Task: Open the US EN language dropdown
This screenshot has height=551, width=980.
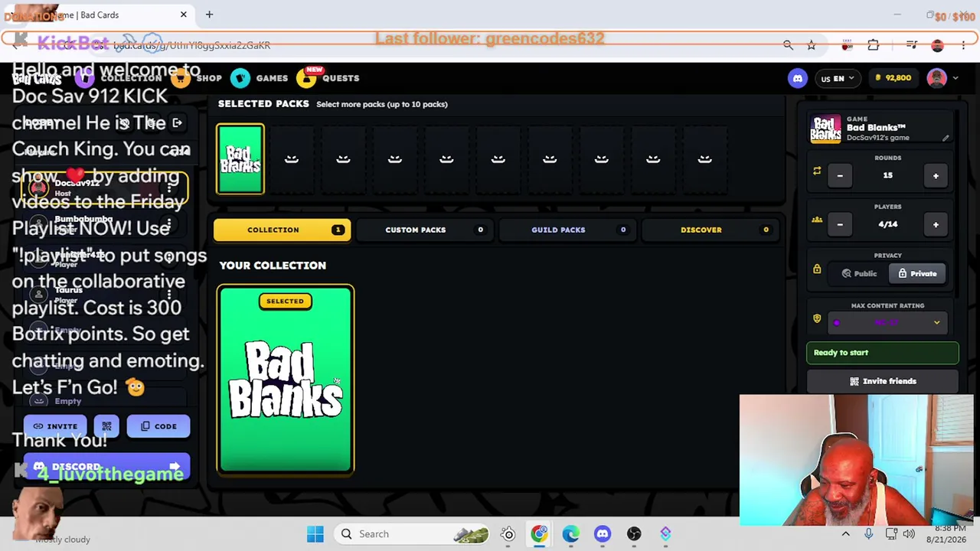Action: [838, 78]
